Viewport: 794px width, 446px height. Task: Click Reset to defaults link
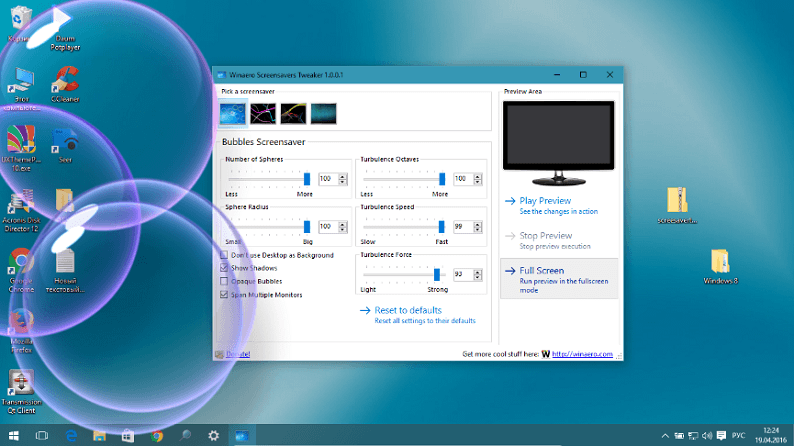click(418, 314)
